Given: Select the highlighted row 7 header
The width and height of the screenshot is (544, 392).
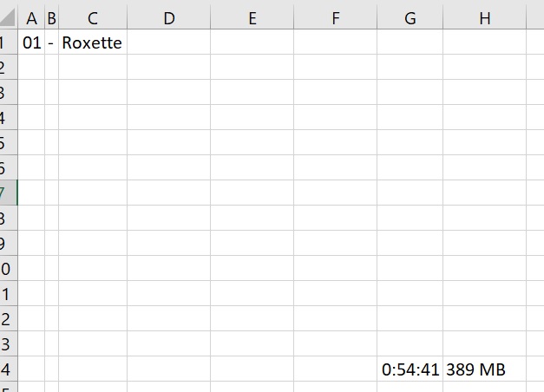Looking at the screenshot, I should [9, 193].
